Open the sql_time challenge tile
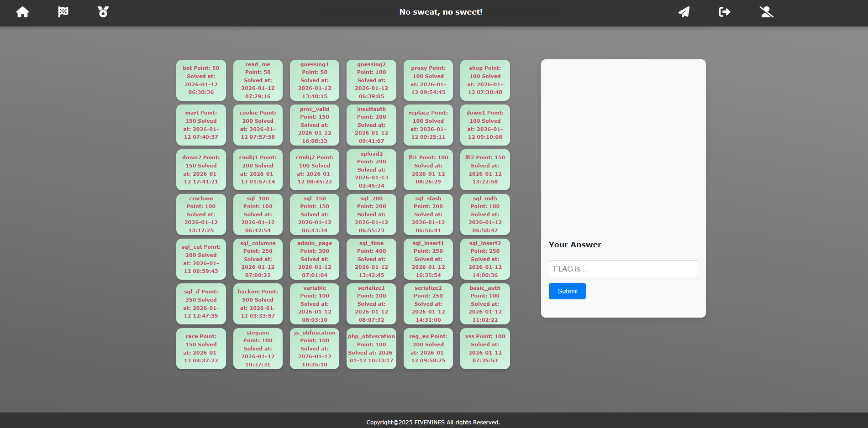This screenshot has width=868, height=428. [x=371, y=259]
